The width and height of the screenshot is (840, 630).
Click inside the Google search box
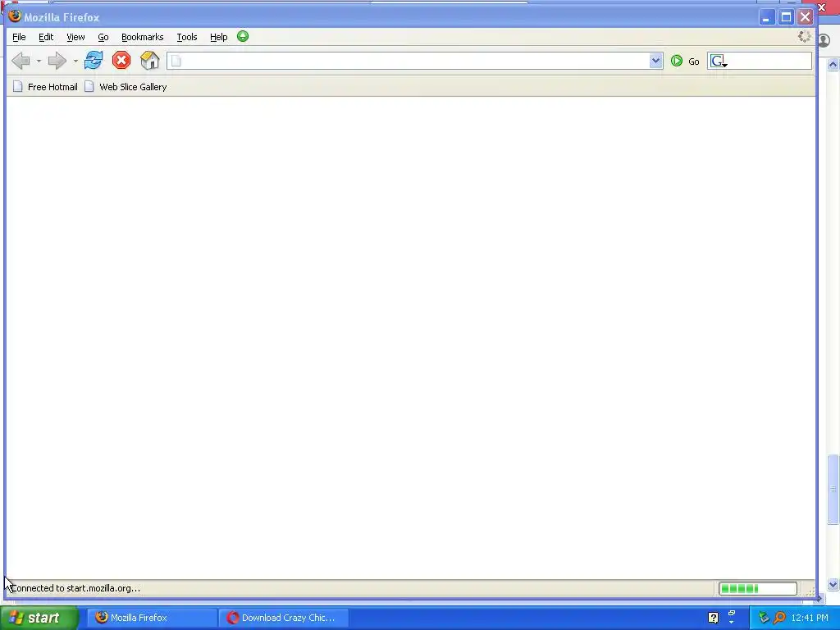click(x=769, y=61)
